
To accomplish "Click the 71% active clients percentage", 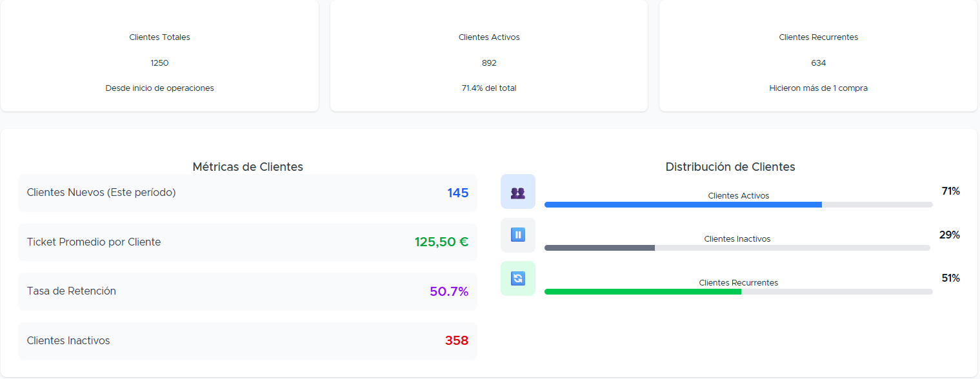I will 950,191.
